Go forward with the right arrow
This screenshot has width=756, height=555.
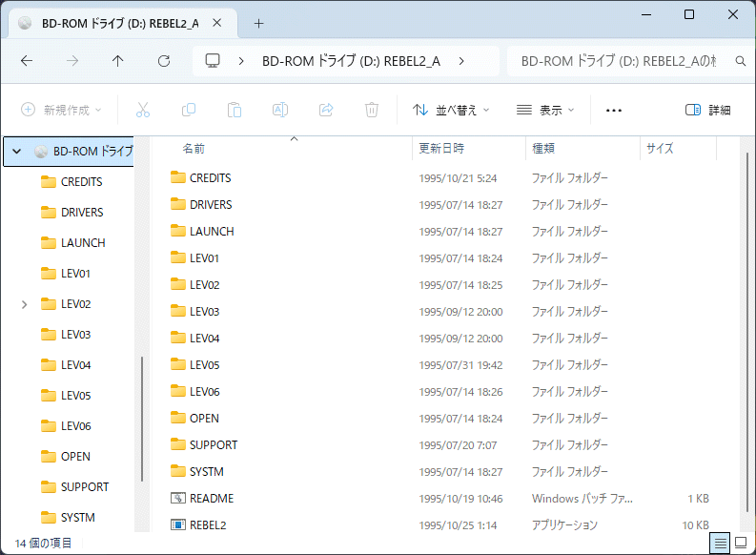click(72, 61)
